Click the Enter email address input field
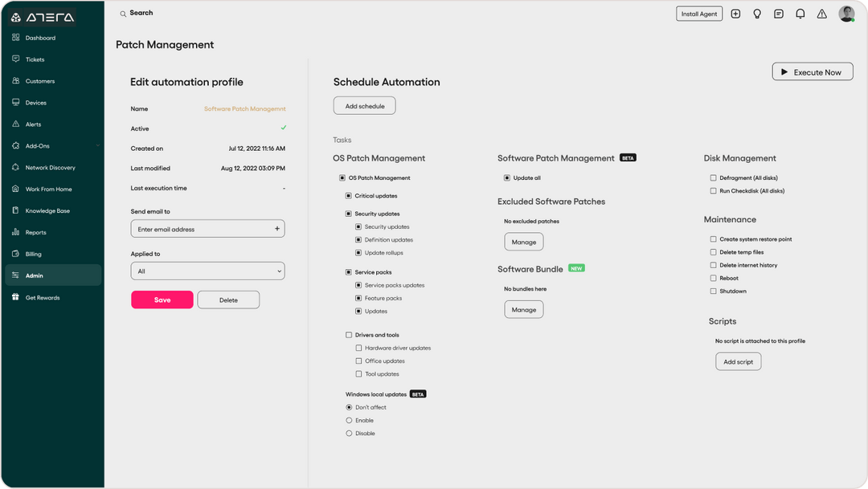 coord(199,228)
